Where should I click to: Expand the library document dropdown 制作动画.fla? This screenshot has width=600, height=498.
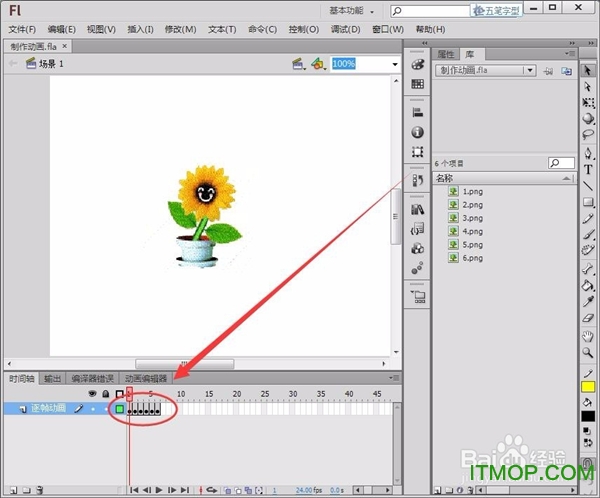click(x=531, y=71)
